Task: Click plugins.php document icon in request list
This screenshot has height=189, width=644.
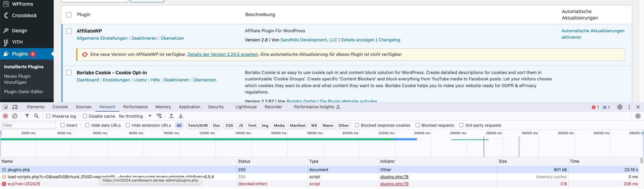Action: 4,170
